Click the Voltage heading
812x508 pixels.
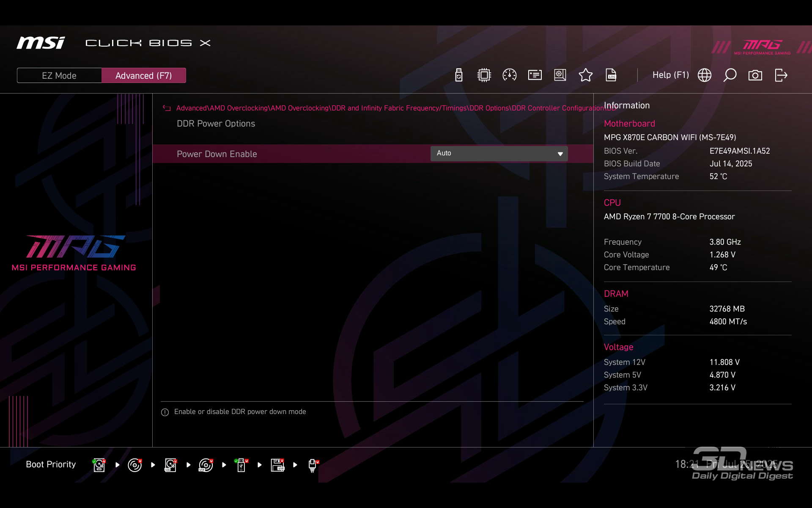618,347
